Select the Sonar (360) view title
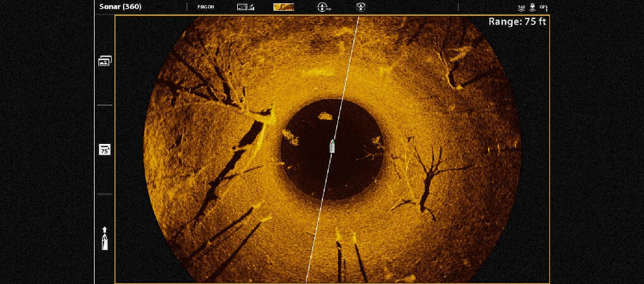The image size is (644, 284). point(120,6)
